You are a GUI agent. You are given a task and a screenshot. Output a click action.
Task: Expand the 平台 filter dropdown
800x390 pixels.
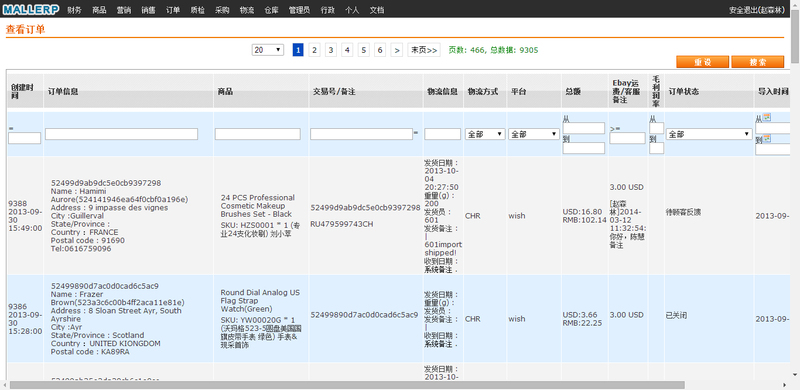(534, 134)
